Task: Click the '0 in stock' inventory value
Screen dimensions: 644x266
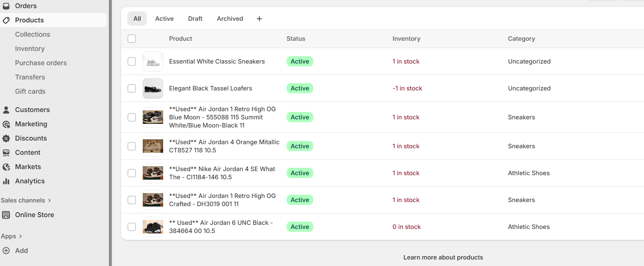Action: pyautogui.click(x=406, y=227)
